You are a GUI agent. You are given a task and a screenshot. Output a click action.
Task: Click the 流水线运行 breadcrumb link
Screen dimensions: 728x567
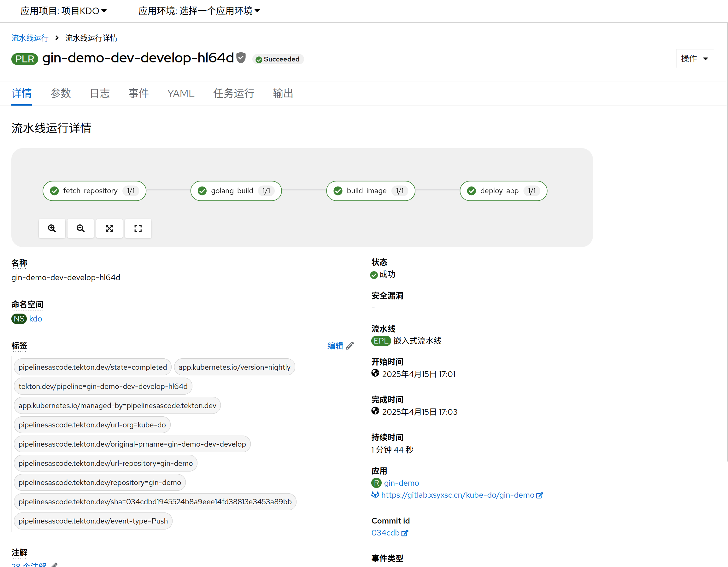tap(30, 38)
